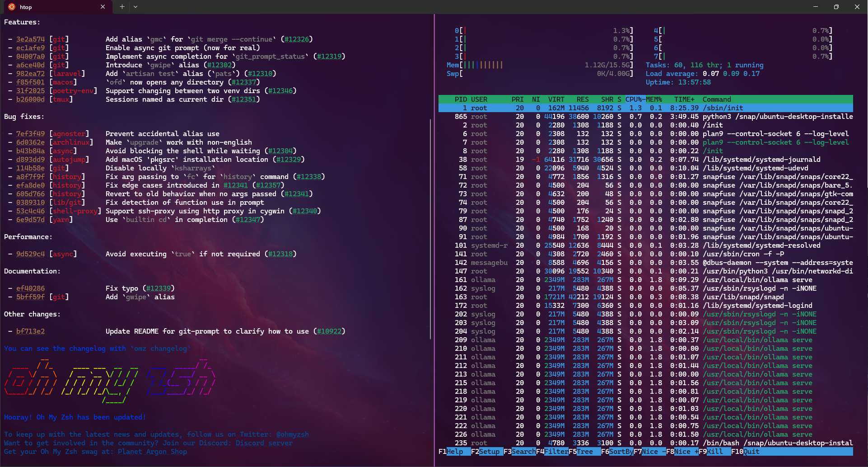Open commit link ef40286
The image size is (868, 467).
pyautogui.click(x=31, y=288)
